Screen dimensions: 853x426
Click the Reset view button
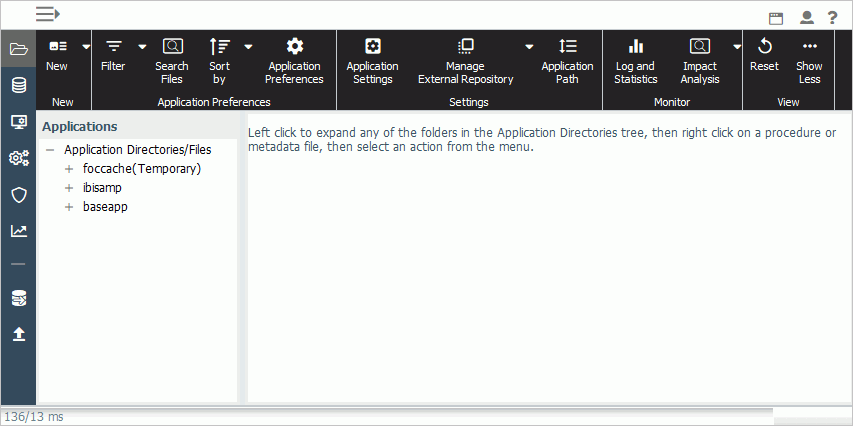pos(765,55)
